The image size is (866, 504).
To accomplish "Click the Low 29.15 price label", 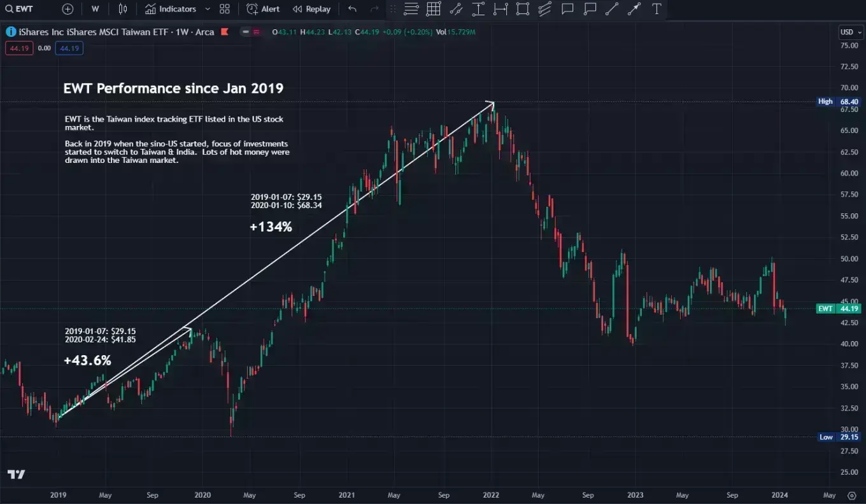I will [839, 437].
